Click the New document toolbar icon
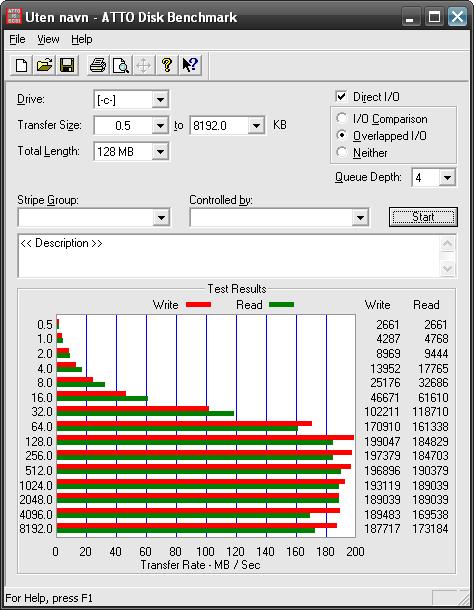This screenshot has height=610, width=474. 21,65
